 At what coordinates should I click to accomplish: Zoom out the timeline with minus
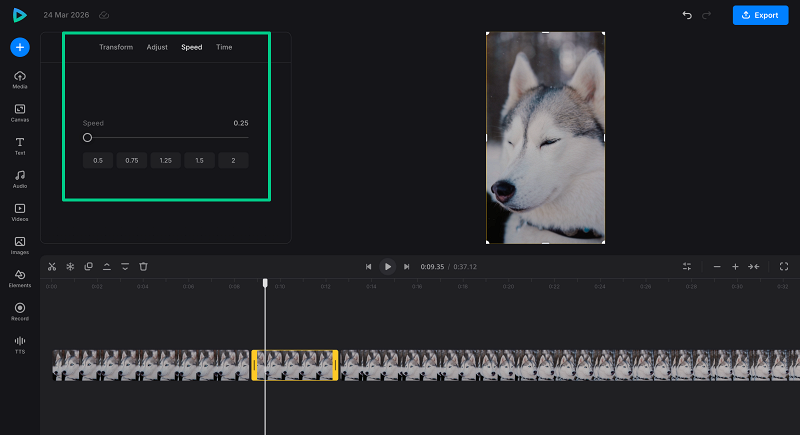717,267
